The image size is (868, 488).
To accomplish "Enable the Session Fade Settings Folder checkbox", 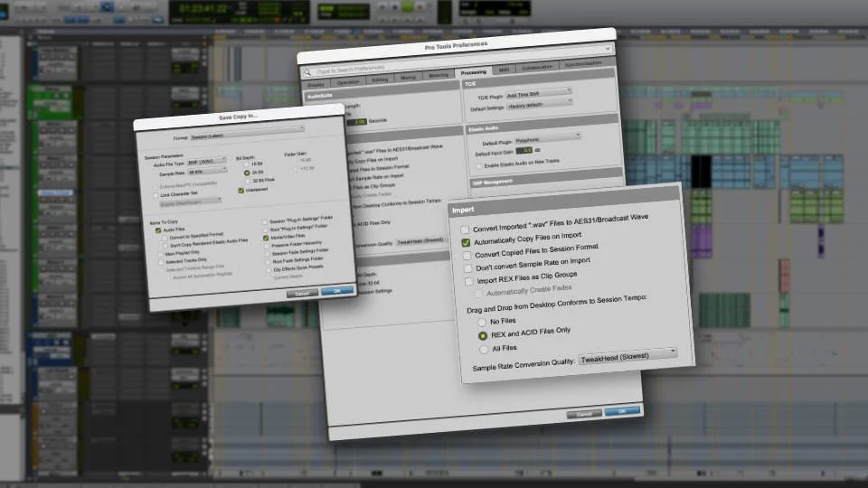I will point(268,254).
